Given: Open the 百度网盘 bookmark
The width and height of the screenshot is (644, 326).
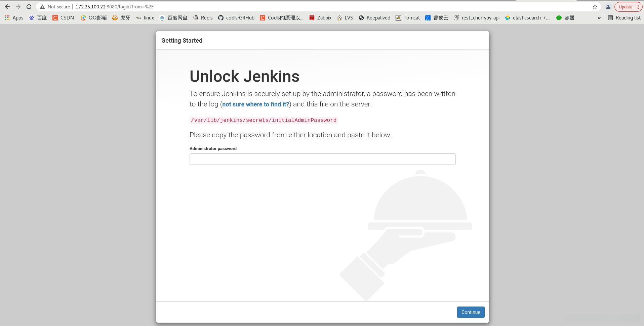Looking at the screenshot, I should click(173, 18).
